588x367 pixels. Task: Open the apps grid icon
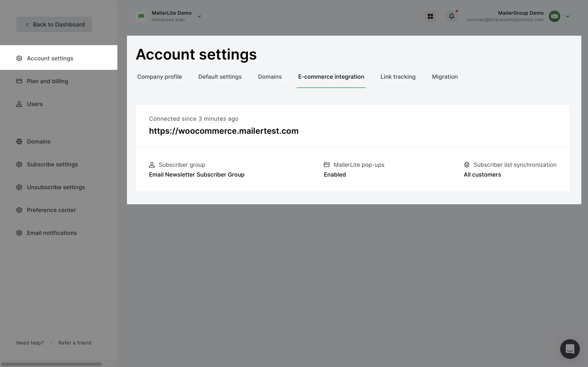click(x=430, y=16)
